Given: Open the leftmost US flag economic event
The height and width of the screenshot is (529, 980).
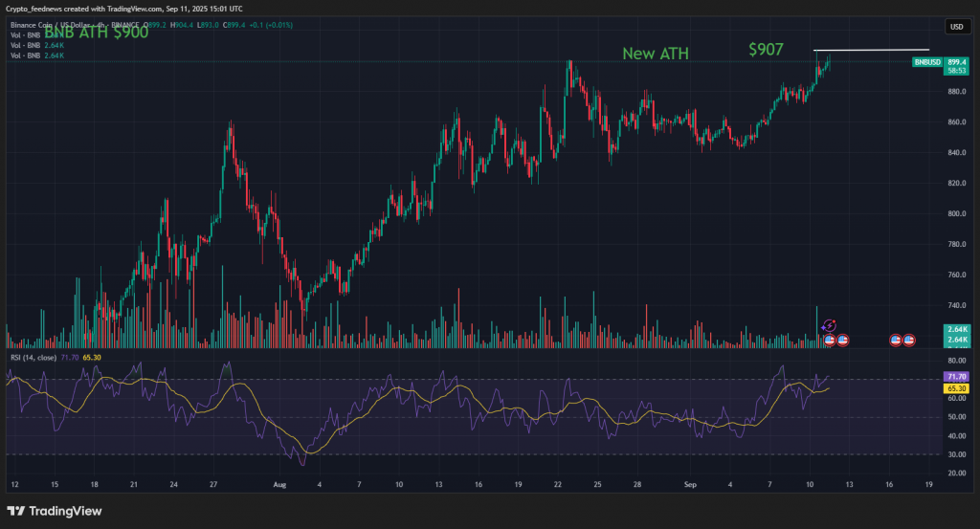Looking at the screenshot, I should click(x=830, y=340).
